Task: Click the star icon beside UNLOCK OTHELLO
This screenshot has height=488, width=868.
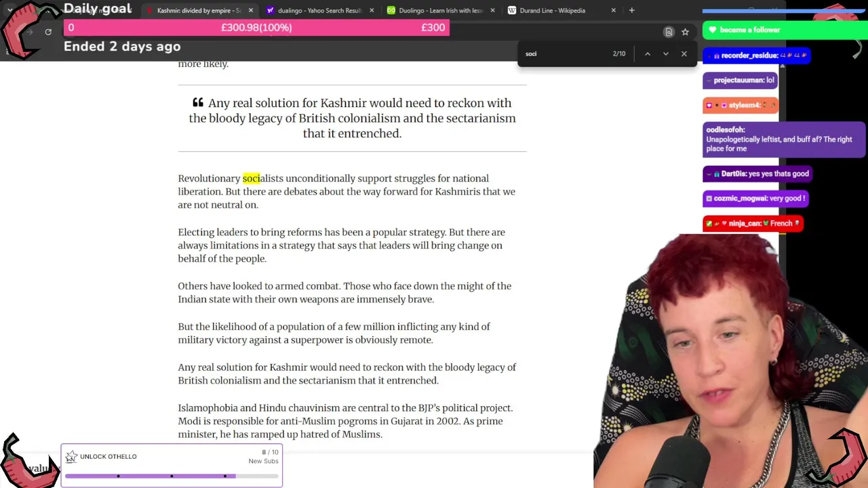Action: coord(71,457)
